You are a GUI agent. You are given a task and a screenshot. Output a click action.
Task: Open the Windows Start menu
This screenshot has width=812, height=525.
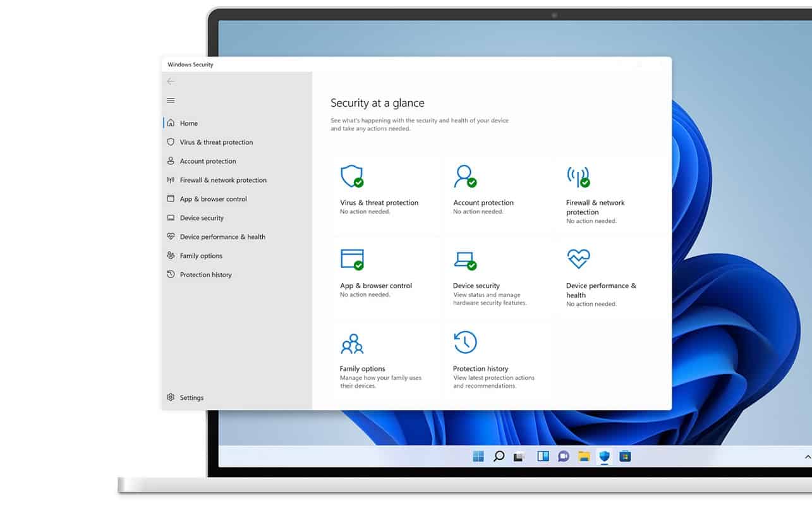click(478, 456)
